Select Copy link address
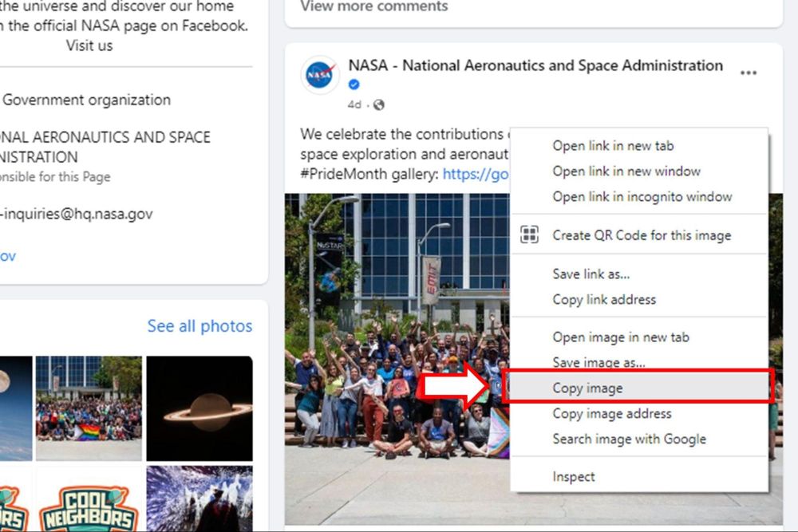 [638, 299]
